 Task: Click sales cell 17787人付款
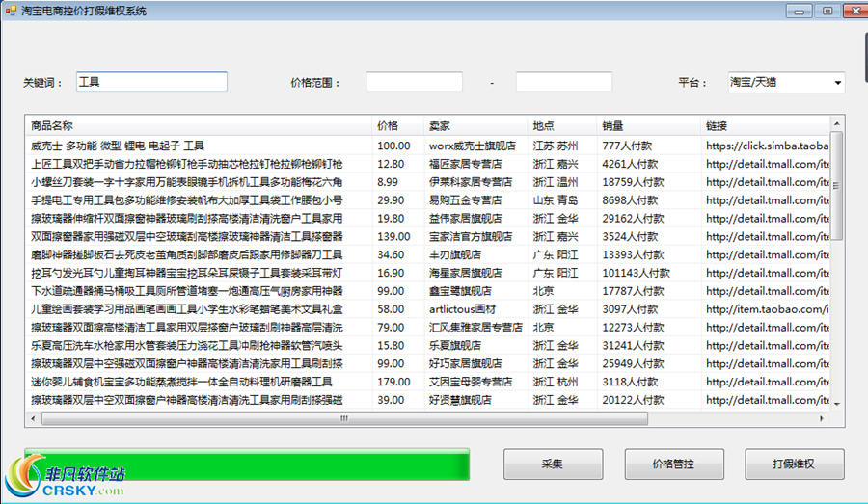(634, 291)
